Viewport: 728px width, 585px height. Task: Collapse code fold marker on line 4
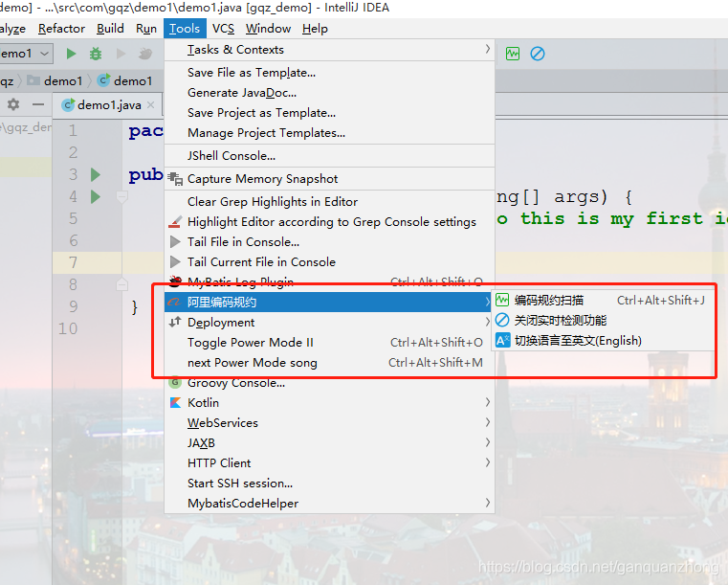coord(122,197)
